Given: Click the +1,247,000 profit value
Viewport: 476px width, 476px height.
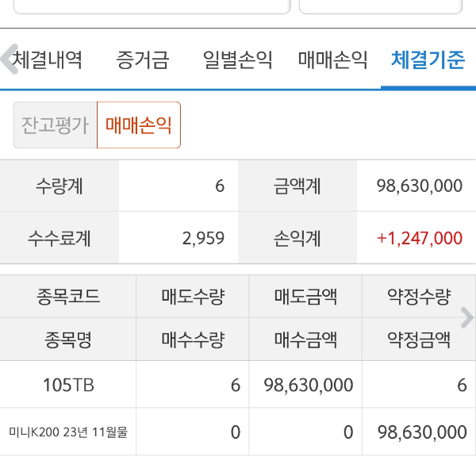Looking at the screenshot, I should [x=420, y=238].
